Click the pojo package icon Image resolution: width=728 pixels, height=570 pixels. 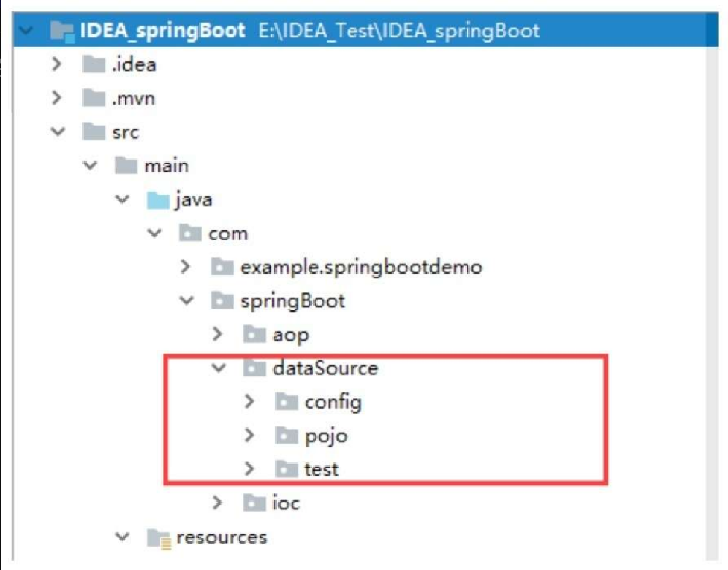coord(287,436)
